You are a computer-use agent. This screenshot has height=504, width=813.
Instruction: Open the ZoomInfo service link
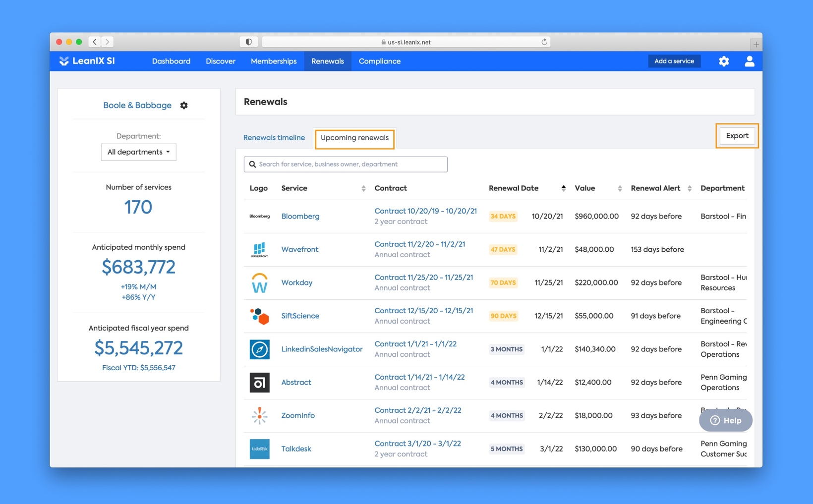[298, 415]
